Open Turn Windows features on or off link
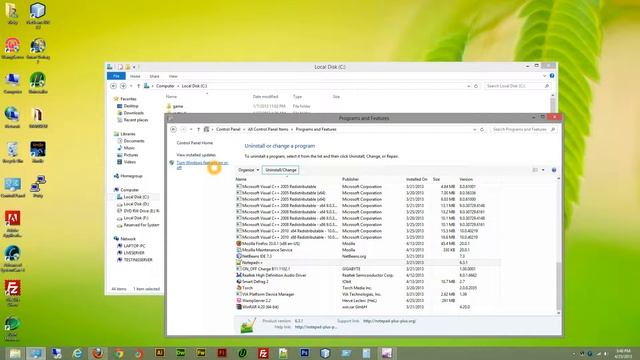The image size is (640, 360). click(x=202, y=165)
